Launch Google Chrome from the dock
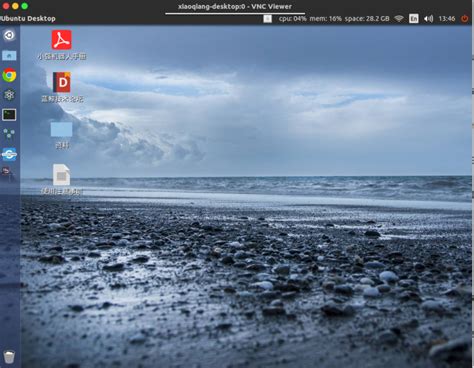Image resolution: width=474 pixels, height=368 pixels. (9, 75)
